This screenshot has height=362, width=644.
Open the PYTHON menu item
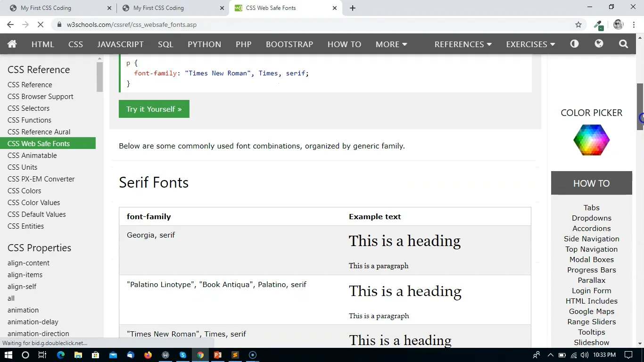click(x=204, y=44)
